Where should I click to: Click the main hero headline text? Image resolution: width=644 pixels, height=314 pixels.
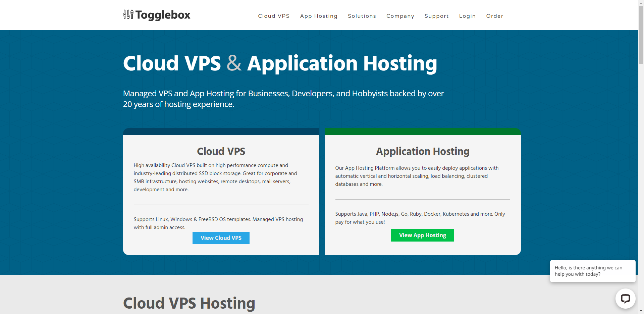tap(280, 63)
